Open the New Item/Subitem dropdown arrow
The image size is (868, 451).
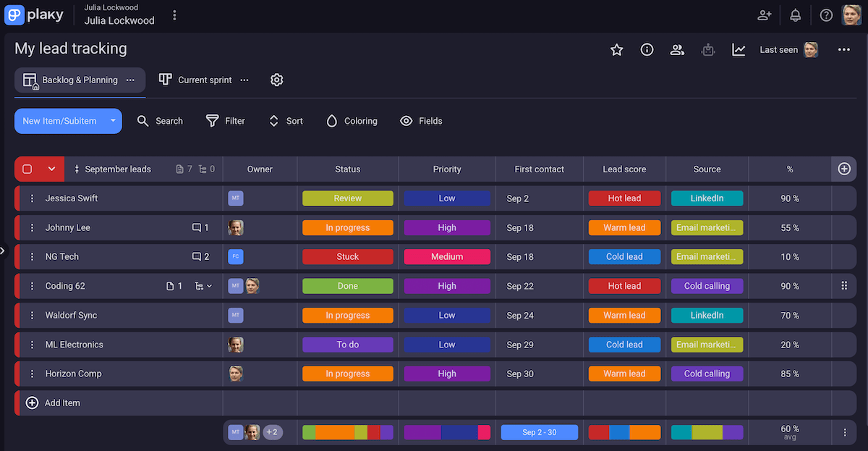[113, 121]
